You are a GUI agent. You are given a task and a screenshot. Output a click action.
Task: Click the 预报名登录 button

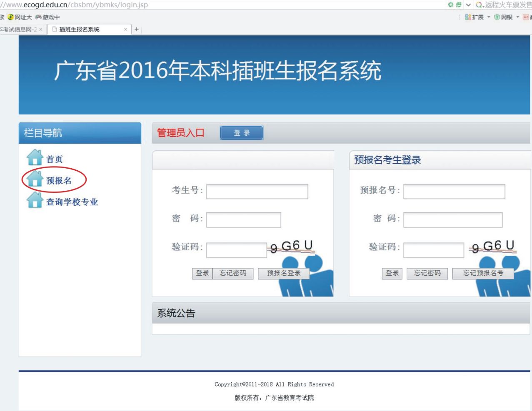point(284,273)
